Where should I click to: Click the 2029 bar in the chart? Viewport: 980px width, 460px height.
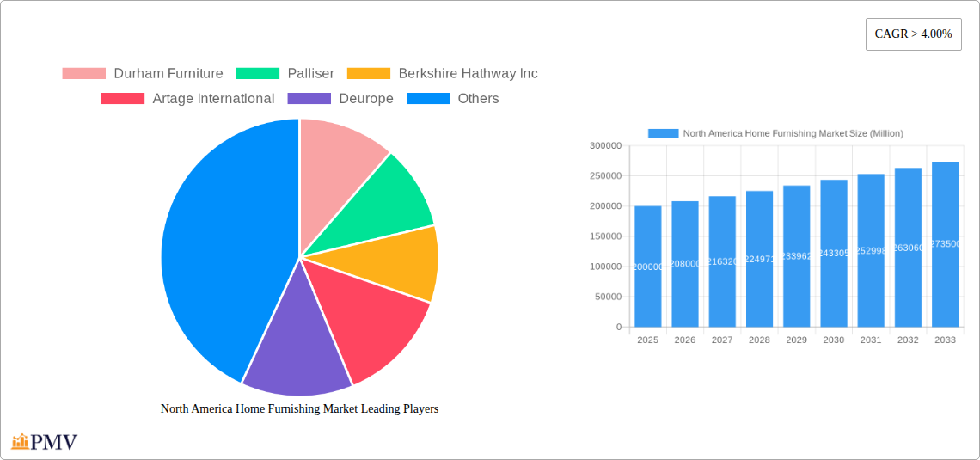(x=796, y=256)
